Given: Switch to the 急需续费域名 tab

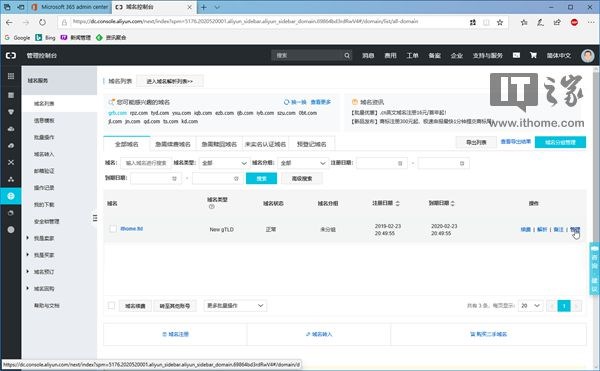Looking at the screenshot, I should pos(173,144).
